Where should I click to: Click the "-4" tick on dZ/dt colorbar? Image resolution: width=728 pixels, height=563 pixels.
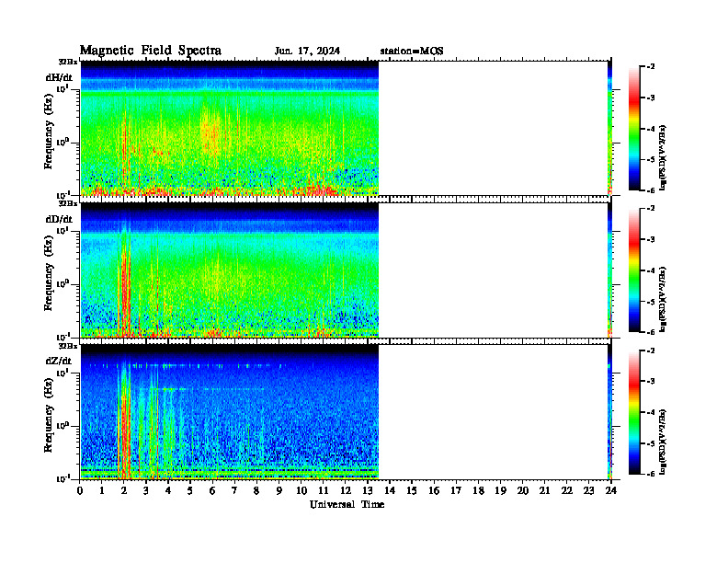(x=651, y=412)
